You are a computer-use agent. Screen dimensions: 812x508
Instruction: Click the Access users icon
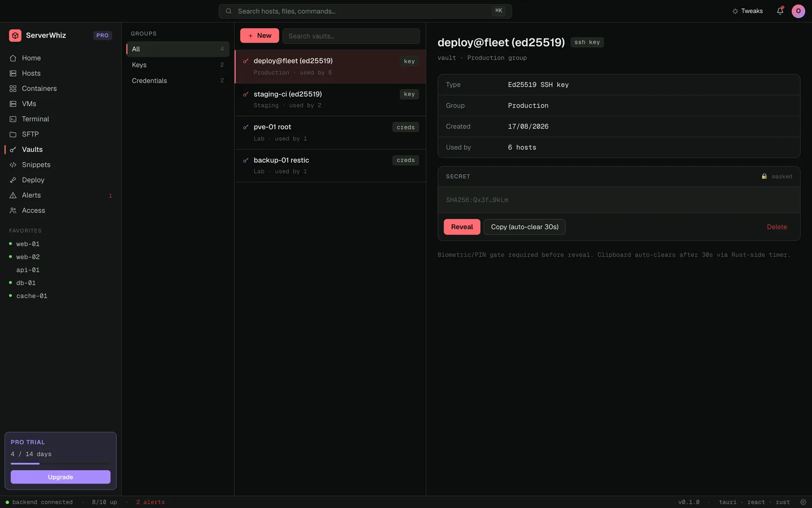[x=13, y=210]
